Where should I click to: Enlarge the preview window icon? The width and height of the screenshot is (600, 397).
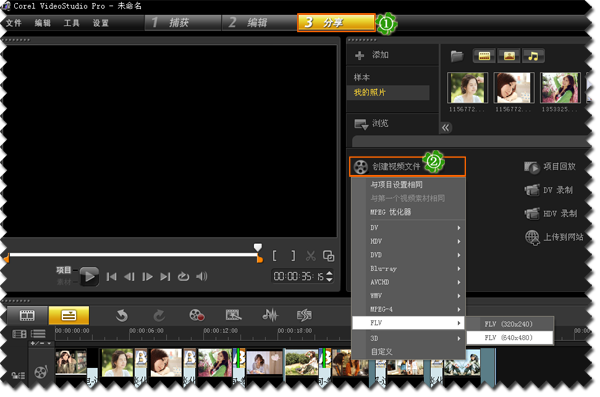click(x=329, y=256)
